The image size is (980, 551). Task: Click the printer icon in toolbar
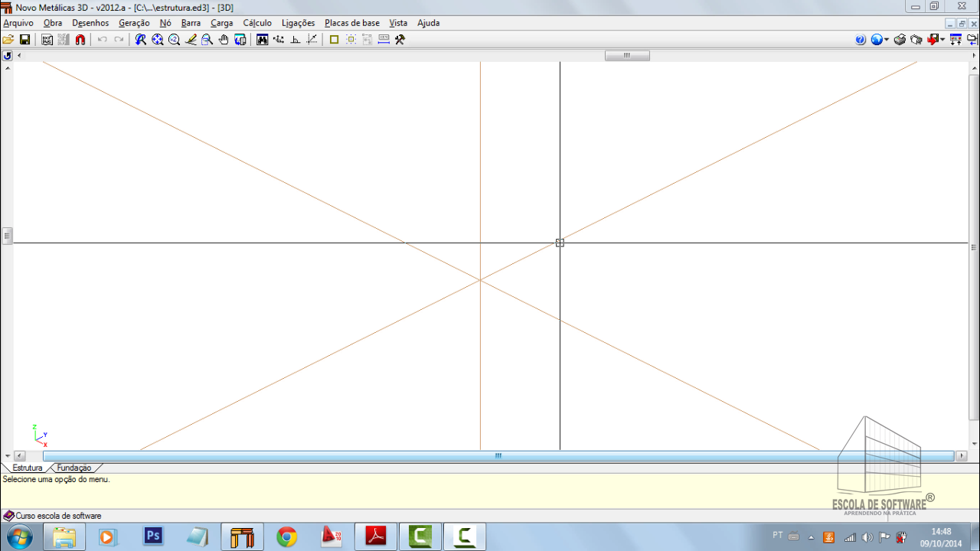[x=900, y=40]
